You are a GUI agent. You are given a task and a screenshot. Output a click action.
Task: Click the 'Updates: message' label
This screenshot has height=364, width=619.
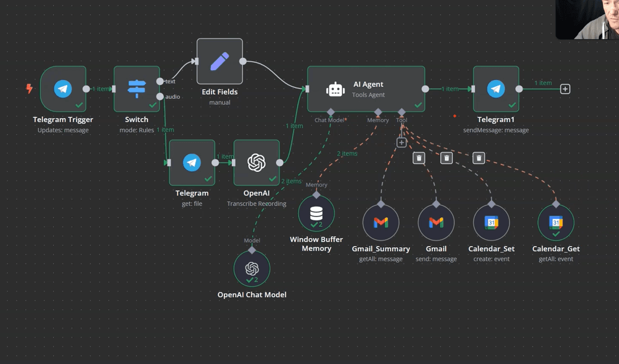pyautogui.click(x=63, y=130)
